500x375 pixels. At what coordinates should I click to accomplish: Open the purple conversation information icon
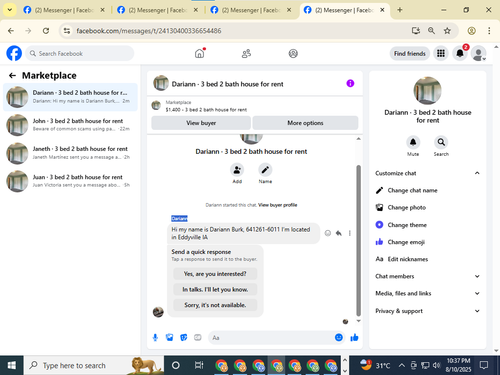(350, 83)
